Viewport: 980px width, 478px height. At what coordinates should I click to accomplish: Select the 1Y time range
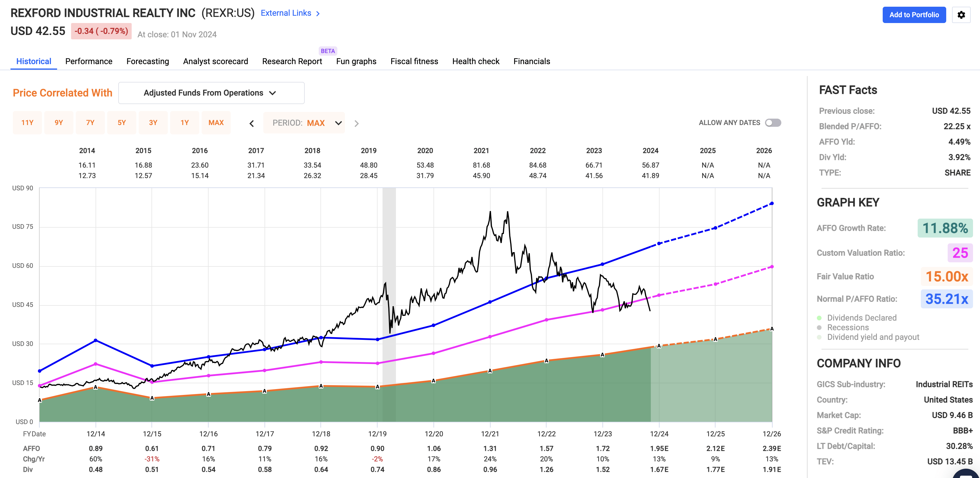point(184,122)
